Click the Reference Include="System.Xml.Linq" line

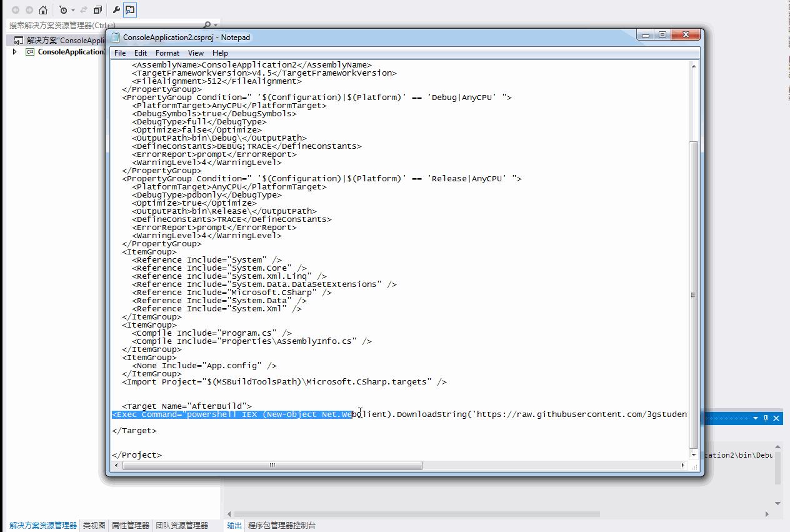[x=229, y=276]
